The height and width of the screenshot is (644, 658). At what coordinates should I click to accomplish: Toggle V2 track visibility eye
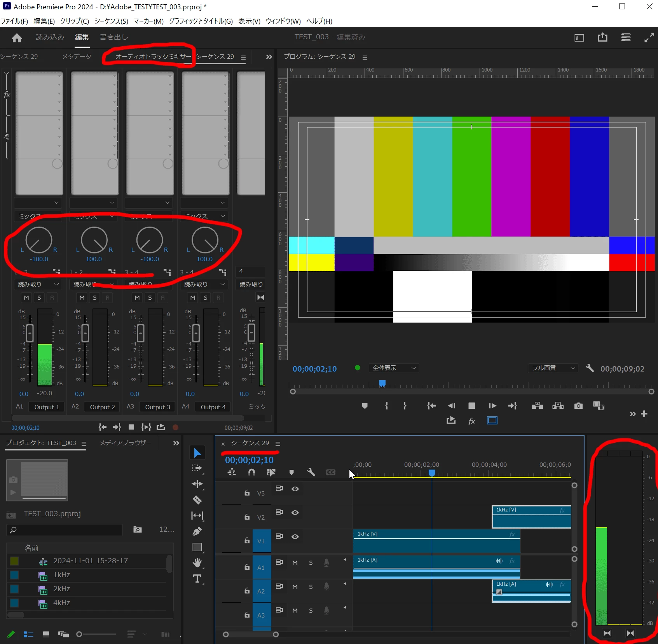tap(295, 513)
